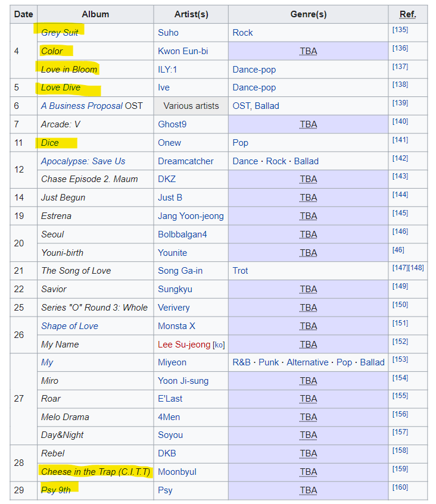436x504 pixels.
Task: Select the Various artists cell
Action: (191, 106)
